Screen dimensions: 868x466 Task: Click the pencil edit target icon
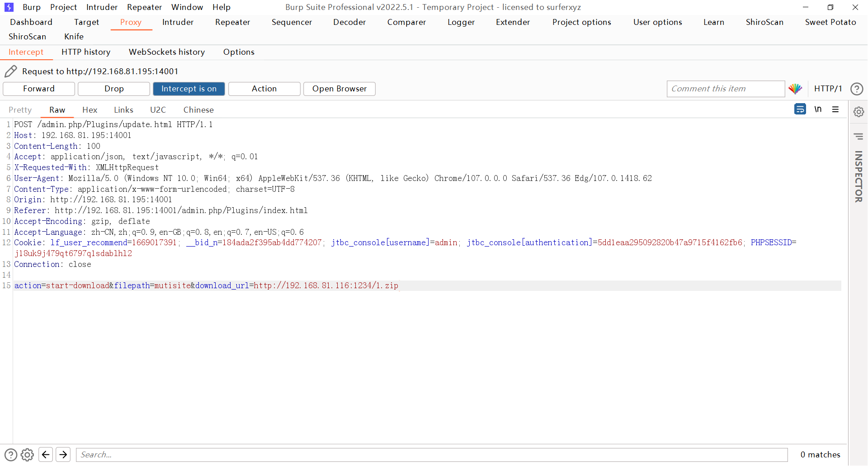coord(11,71)
